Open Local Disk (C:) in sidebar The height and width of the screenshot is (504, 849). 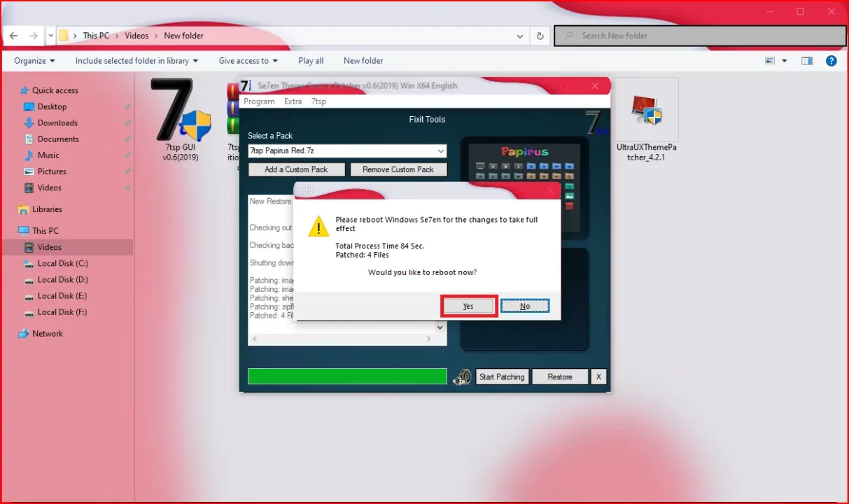click(62, 263)
